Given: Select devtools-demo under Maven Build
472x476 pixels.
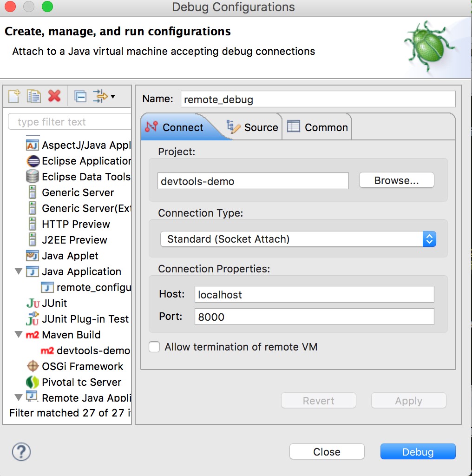Looking at the screenshot, I should coord(93,350).
